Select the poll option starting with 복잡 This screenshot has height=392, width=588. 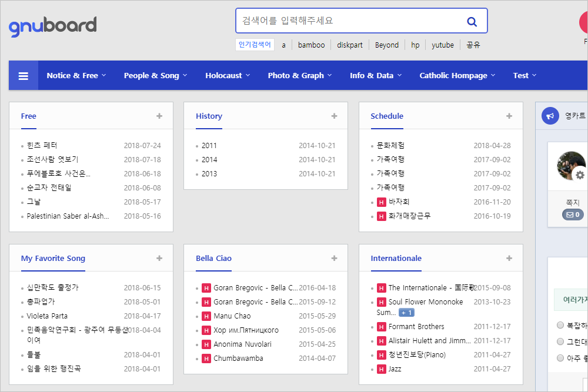(560, 325)
